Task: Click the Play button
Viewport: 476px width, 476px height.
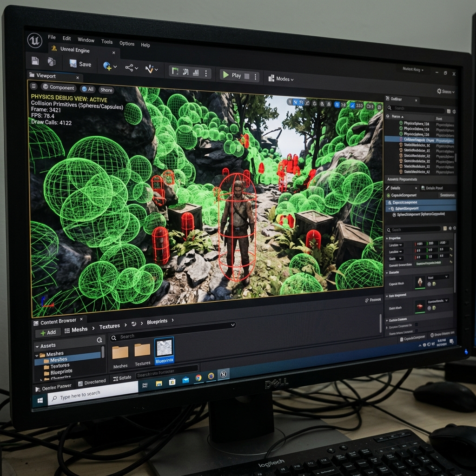Action: click(232, 75)
